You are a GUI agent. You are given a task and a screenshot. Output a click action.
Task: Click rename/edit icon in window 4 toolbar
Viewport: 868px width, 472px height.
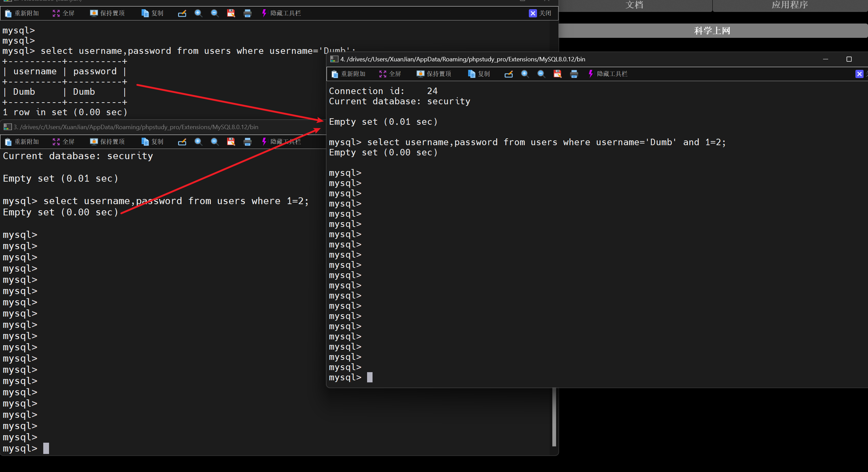coord(508,74)
